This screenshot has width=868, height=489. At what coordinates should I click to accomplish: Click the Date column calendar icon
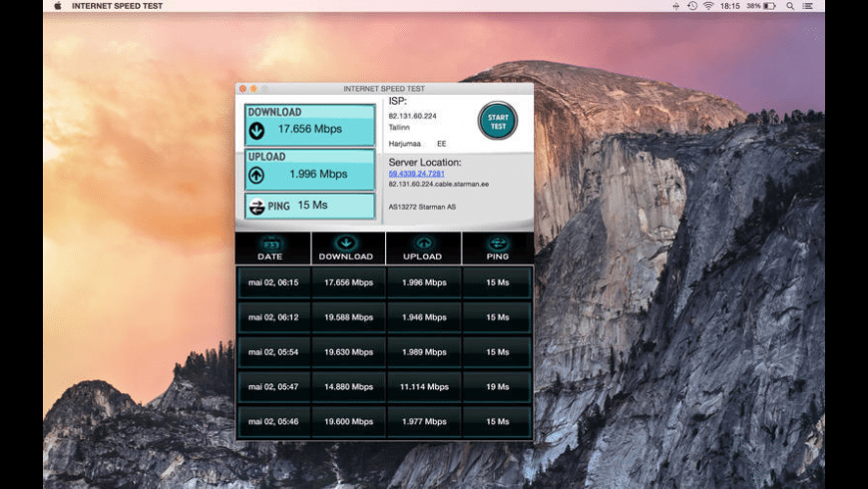(270, 244)
